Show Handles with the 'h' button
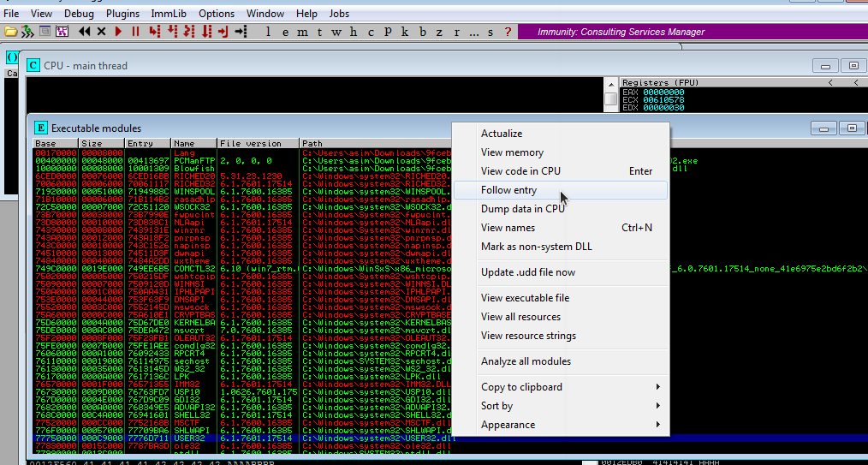 [x=354, y=32]
